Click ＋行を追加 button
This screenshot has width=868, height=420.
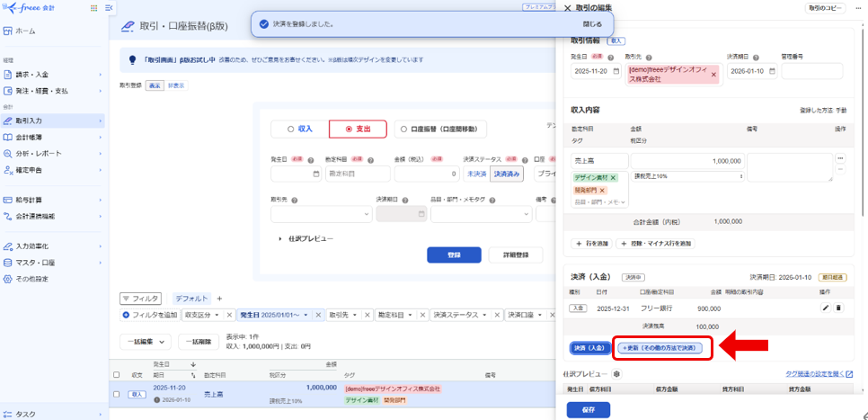tap(591, 243)
